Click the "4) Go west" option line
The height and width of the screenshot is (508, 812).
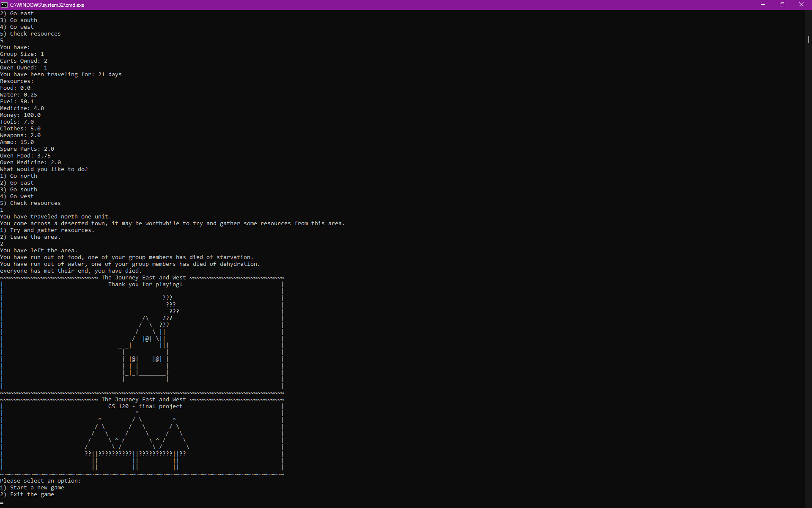16,196
